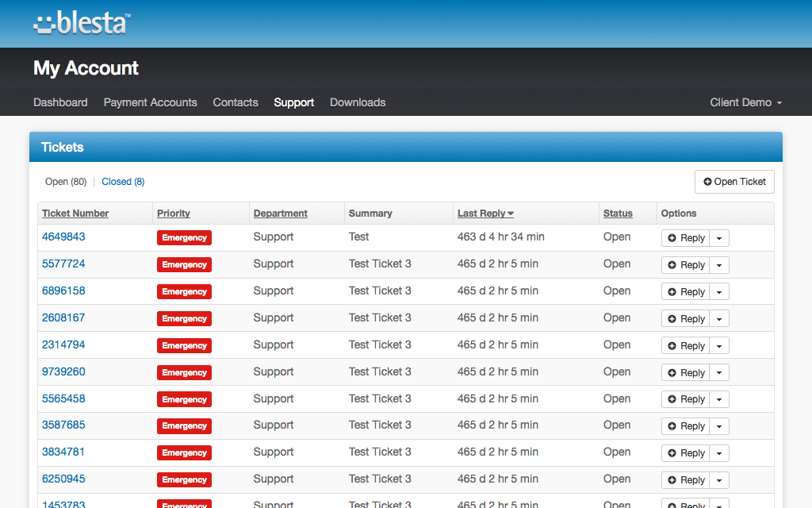The height and width of the screenshot is (508, 812).
Task: Navigate to the Downloads section
Action: 358,102
